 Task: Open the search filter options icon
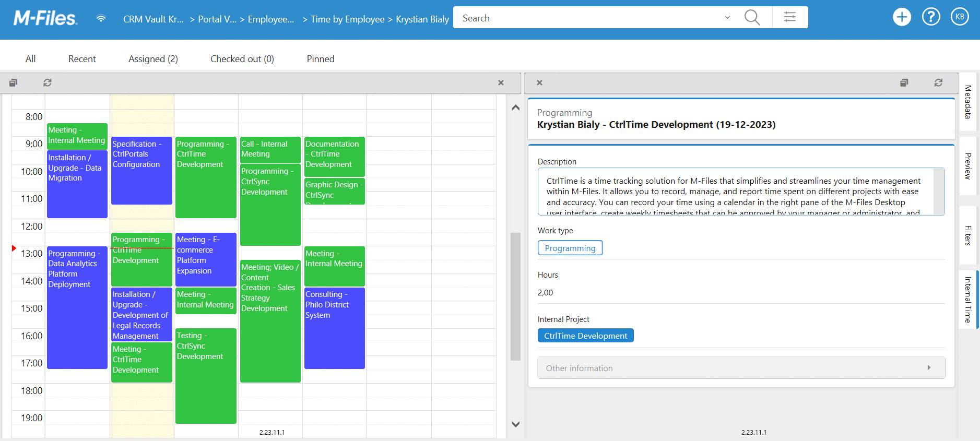click(x=789, y=17)
